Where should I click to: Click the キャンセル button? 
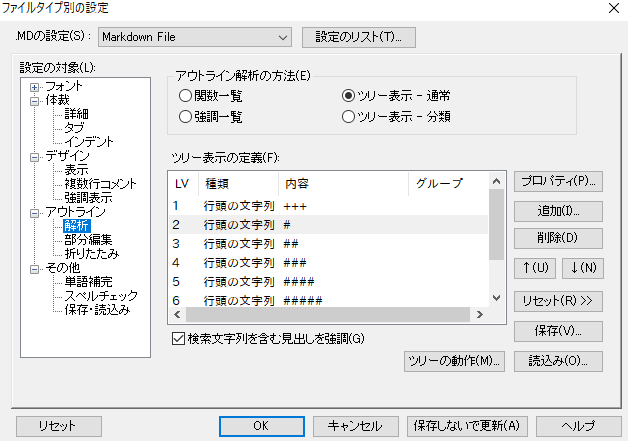(x=356, y=426)
